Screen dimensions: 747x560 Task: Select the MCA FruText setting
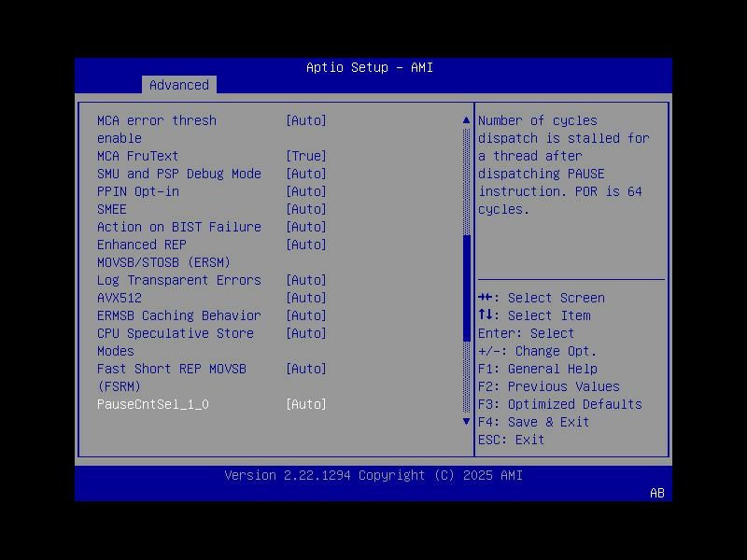click(x=137, y=156)
